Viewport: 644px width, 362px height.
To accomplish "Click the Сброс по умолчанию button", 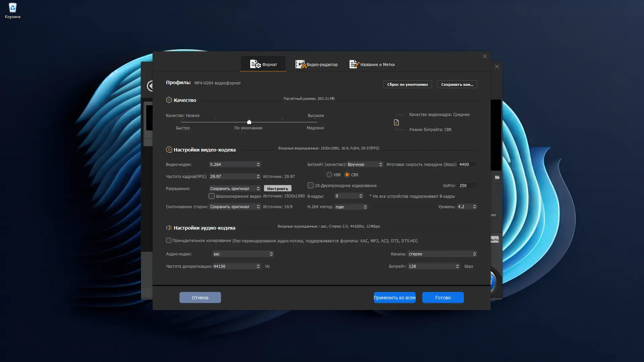I will [x=407, y=84].
